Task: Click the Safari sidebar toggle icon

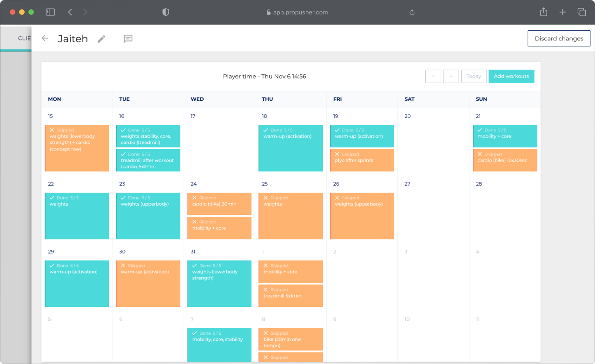Action: click(50, 13)
